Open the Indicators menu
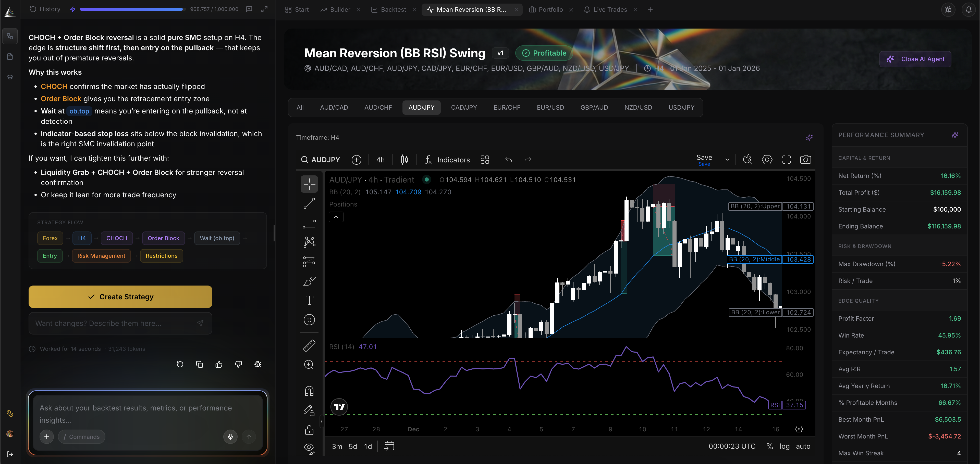 click(x=447, y=160)
